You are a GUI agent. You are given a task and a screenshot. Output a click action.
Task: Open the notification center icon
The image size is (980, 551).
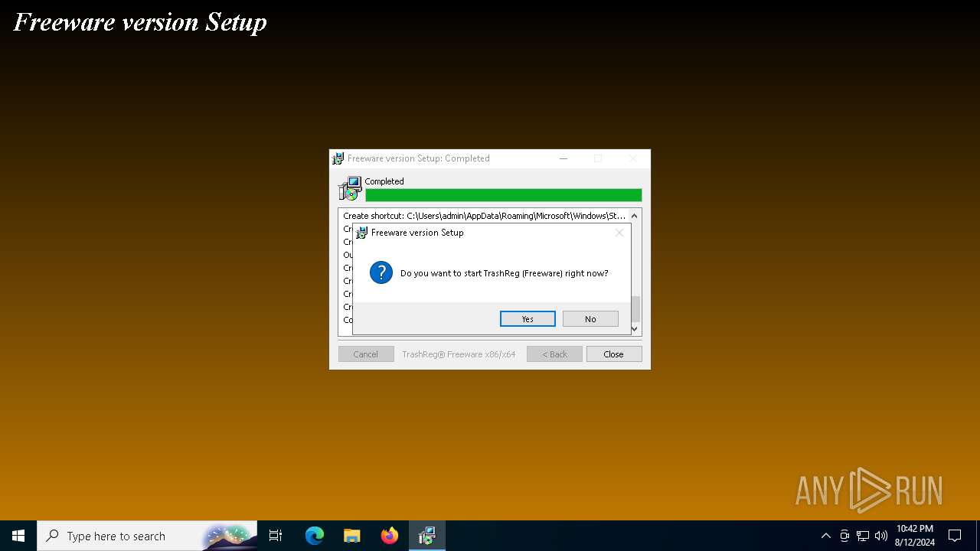pyautogui.click(x=955, y=536)
